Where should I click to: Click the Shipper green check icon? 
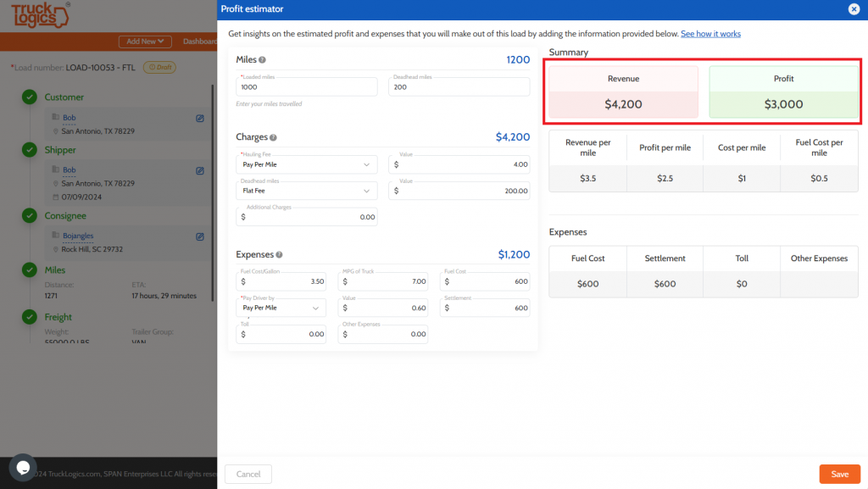click(x=30, y=150)
